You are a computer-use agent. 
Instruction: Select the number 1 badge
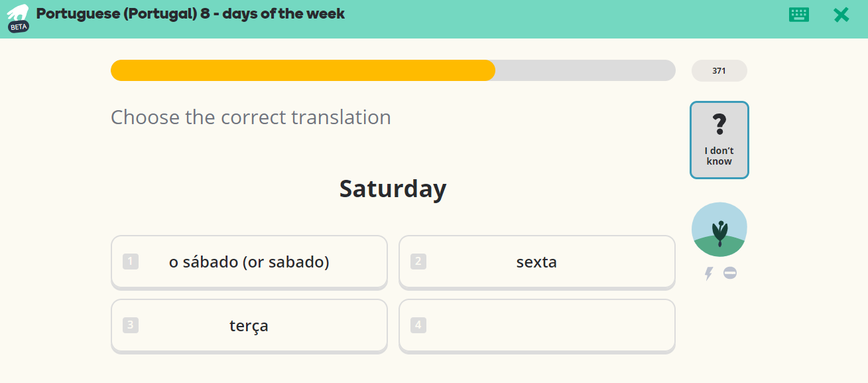point(131,262)
